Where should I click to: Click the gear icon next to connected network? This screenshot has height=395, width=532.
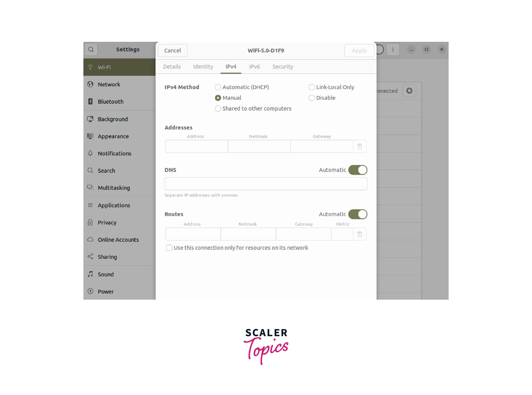click(410, 90)
